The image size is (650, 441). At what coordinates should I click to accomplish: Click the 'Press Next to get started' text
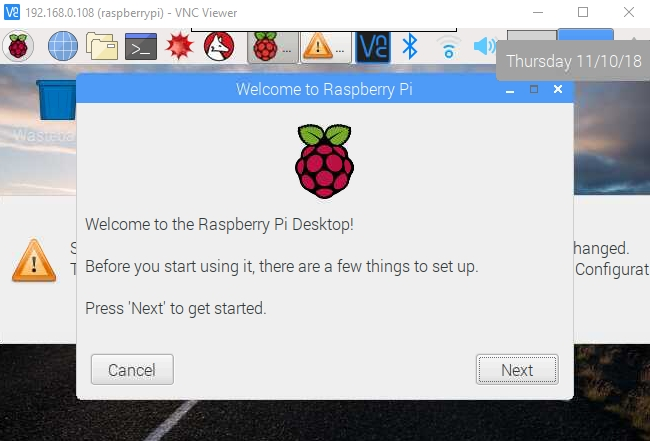point(176,309)
